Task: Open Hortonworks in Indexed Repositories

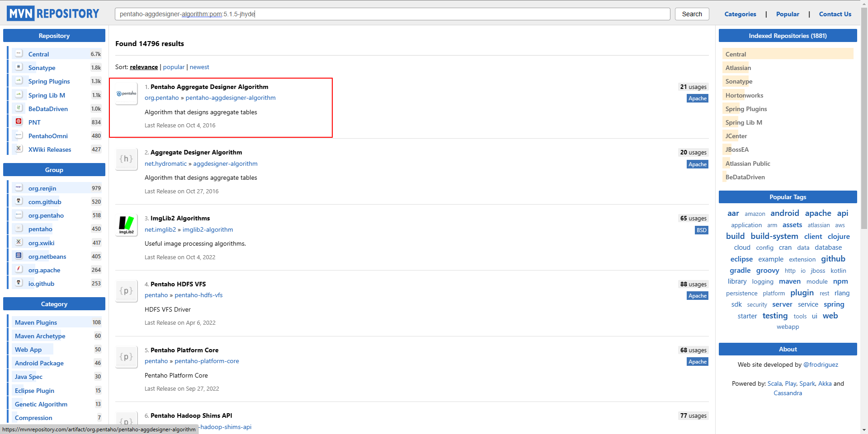Action: pos(744,95)
